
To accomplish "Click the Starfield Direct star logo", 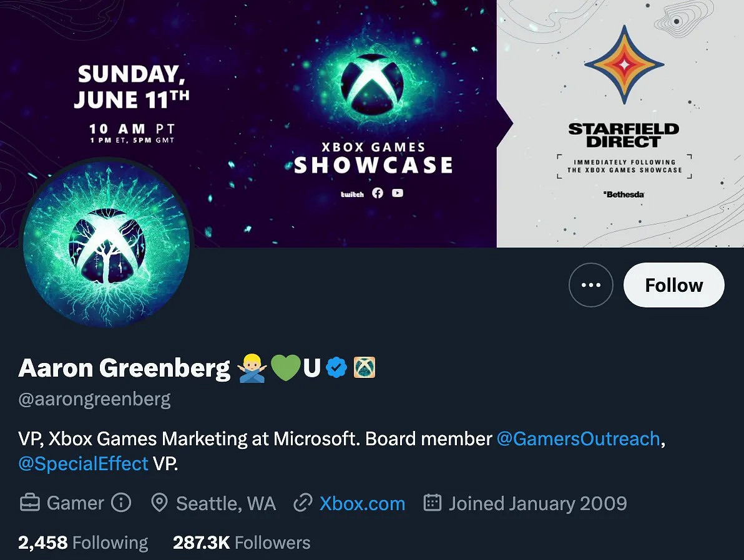I will click(624, 65).
